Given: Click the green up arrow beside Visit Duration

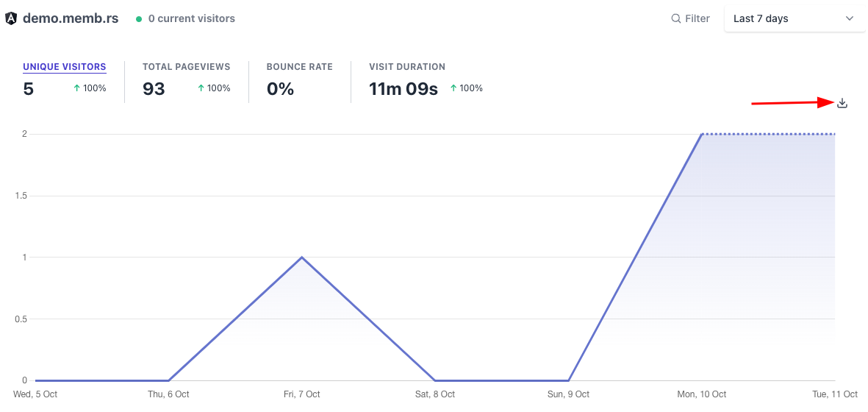Looking at the screenshot, I should click(x=453, y=88).
